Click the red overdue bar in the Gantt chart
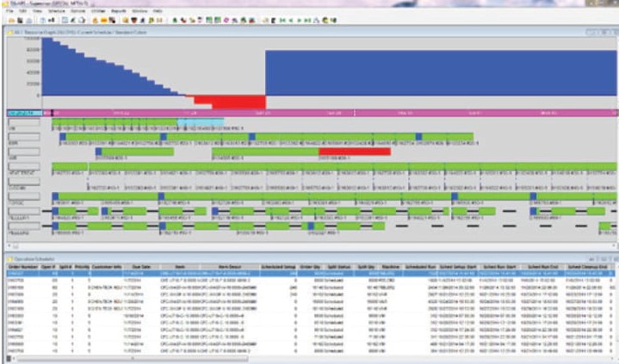The image size is (619, 364). pyautogui.click(x=355, y=151)
